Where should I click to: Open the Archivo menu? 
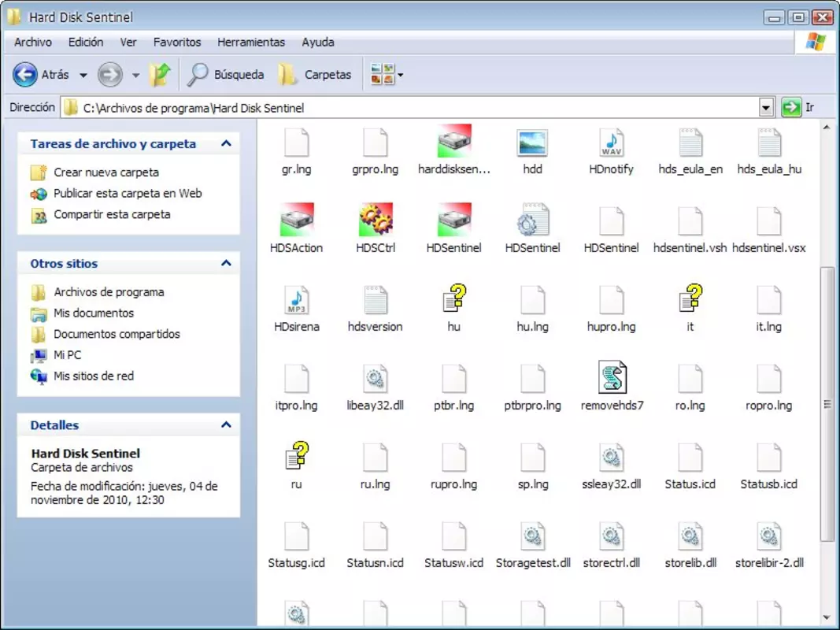tap(33, 42)
